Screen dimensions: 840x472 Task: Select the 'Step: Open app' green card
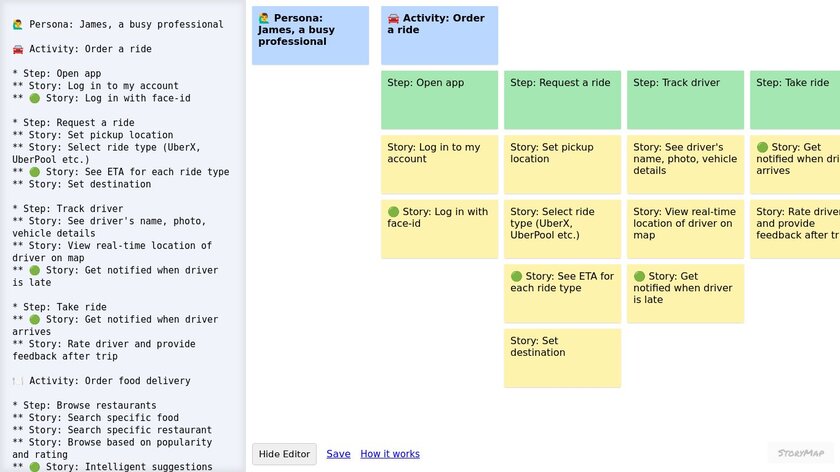[x=439, y=100]
